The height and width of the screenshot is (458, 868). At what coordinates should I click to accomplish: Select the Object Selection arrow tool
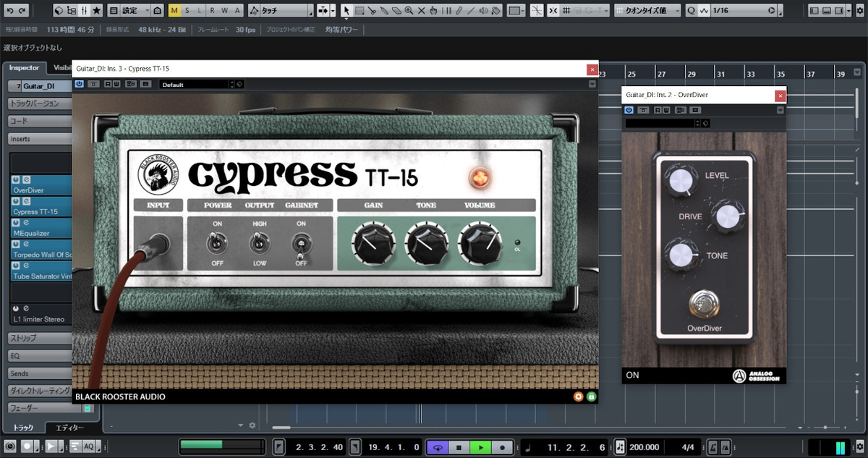346,11
